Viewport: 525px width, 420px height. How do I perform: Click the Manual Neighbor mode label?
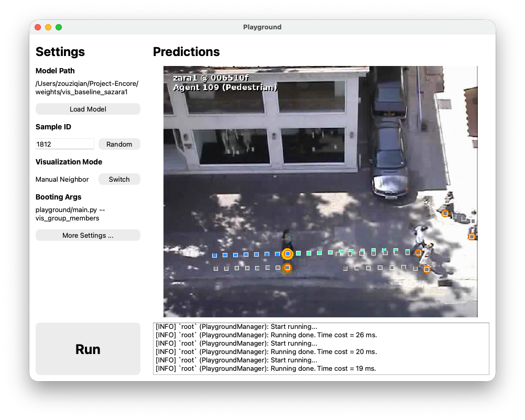click(x=62, y=180)
